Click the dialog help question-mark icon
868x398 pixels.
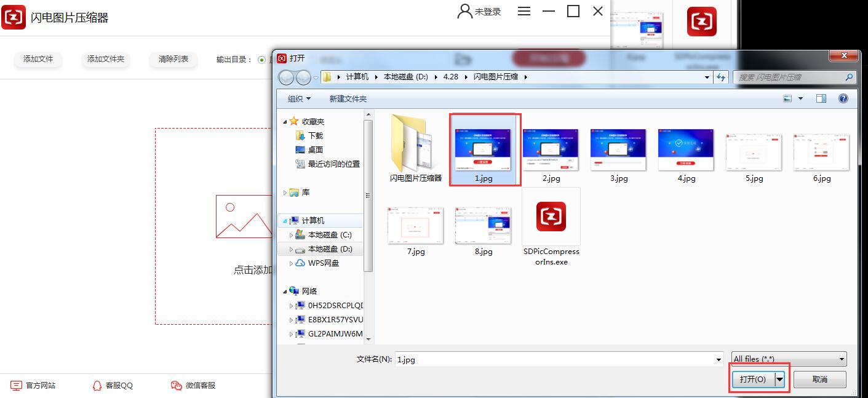[x=843, y=98]
